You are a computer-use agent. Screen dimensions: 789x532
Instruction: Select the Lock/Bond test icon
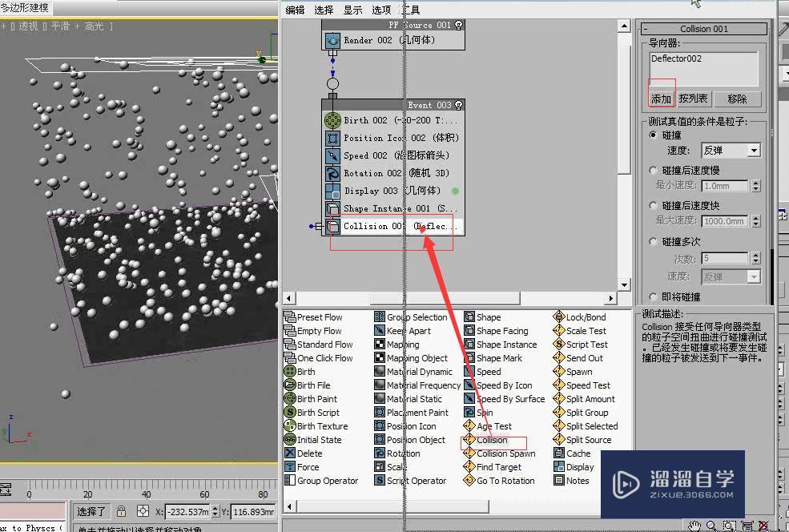pos(558,317)
